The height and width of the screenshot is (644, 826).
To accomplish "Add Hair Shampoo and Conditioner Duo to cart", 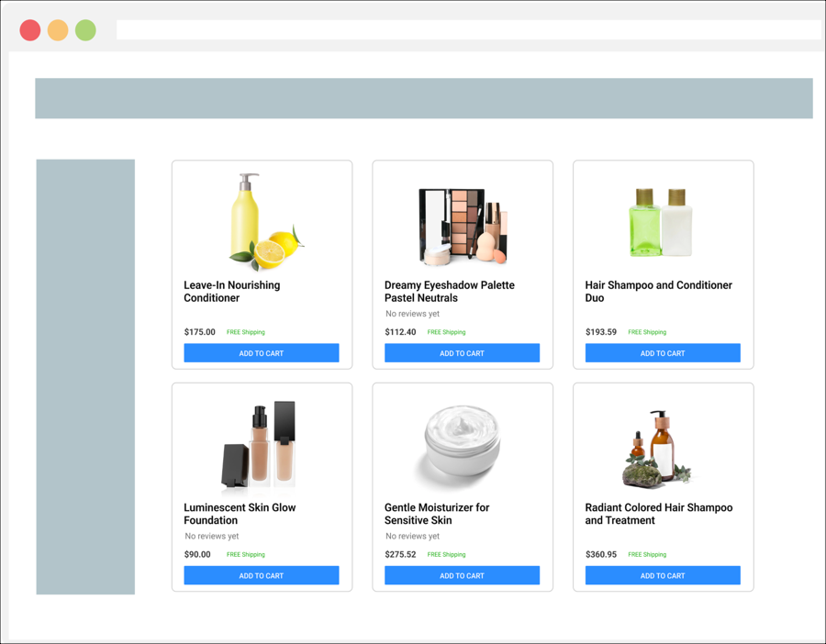I will [x=663, y=353].
